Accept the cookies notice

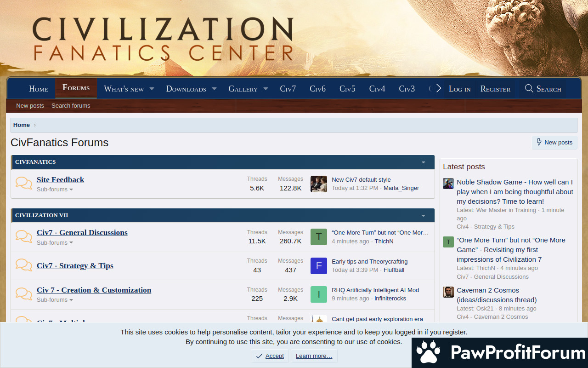click(270, 356)
